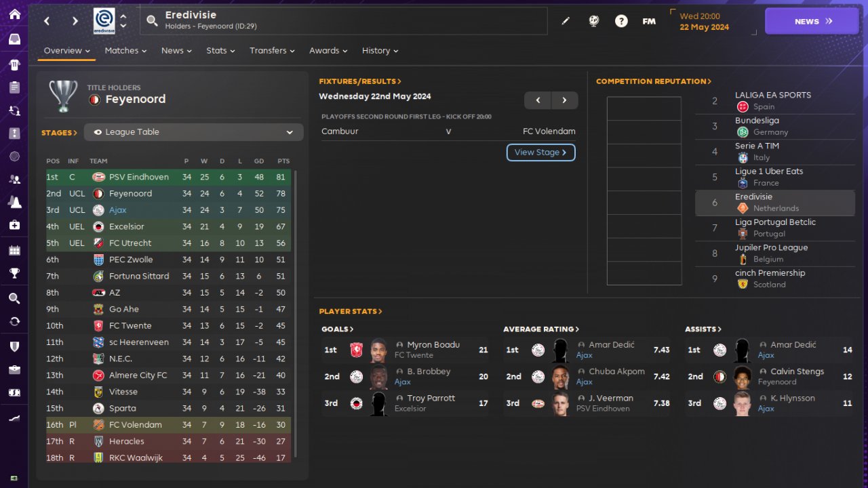Click the NEWS continue button
Viewport: 868px width, 488px height.
(x=812, y=21)
